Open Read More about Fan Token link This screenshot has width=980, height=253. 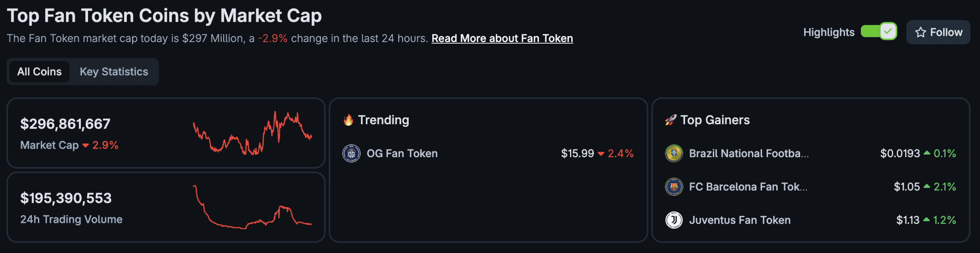(x=502, y=39)
